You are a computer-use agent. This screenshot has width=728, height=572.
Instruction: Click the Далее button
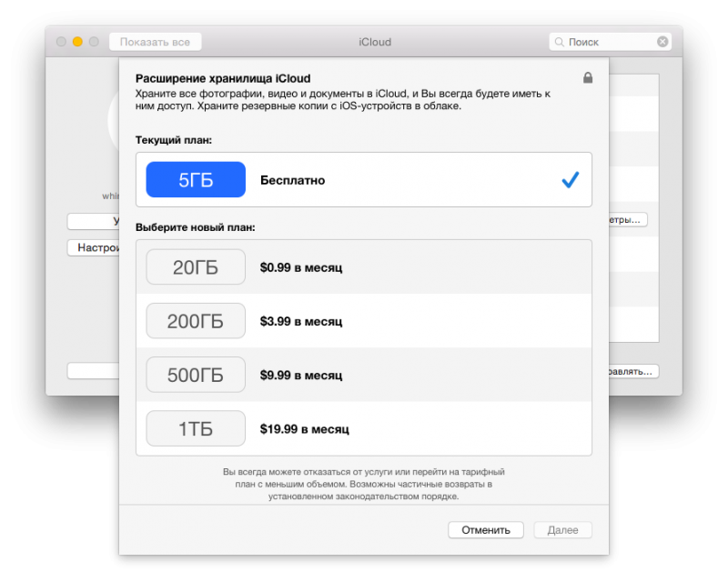click(x=562, y=530)
